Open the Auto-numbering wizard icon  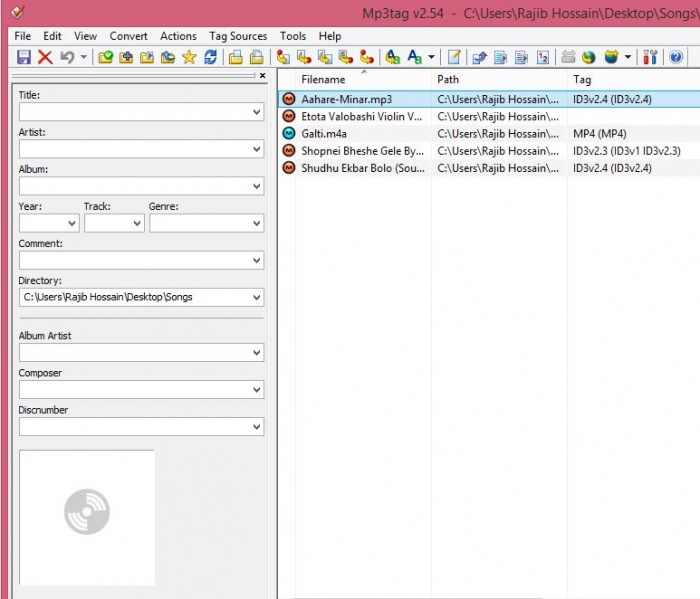point(542,57)
